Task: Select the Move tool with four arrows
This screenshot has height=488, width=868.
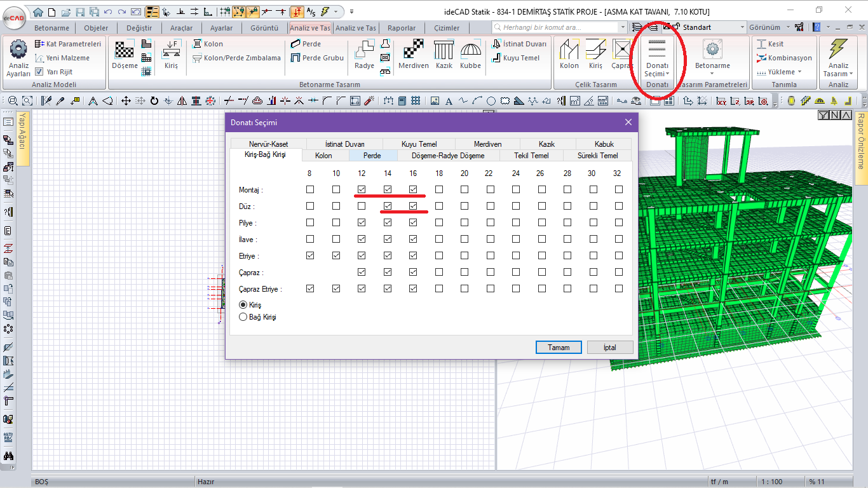Action: 126,100
